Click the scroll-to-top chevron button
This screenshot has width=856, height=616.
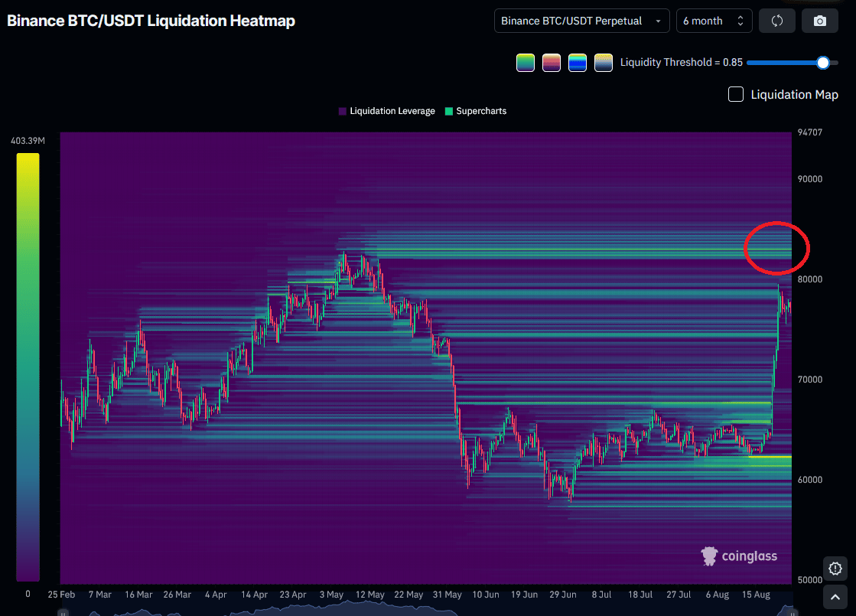coord(835,598)
